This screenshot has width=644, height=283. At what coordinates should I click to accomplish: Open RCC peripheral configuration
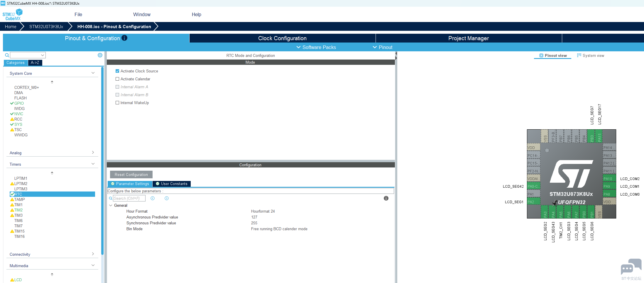tap(18, 119)
